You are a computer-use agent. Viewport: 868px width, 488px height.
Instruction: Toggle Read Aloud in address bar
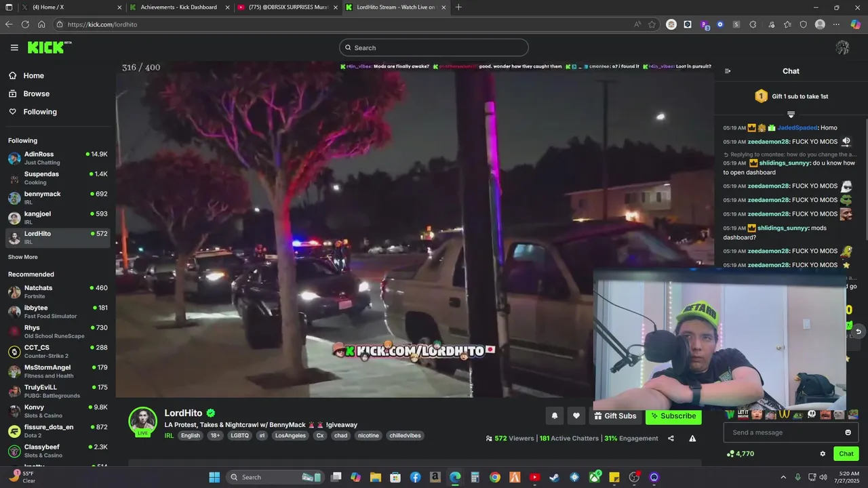(637, 24)
